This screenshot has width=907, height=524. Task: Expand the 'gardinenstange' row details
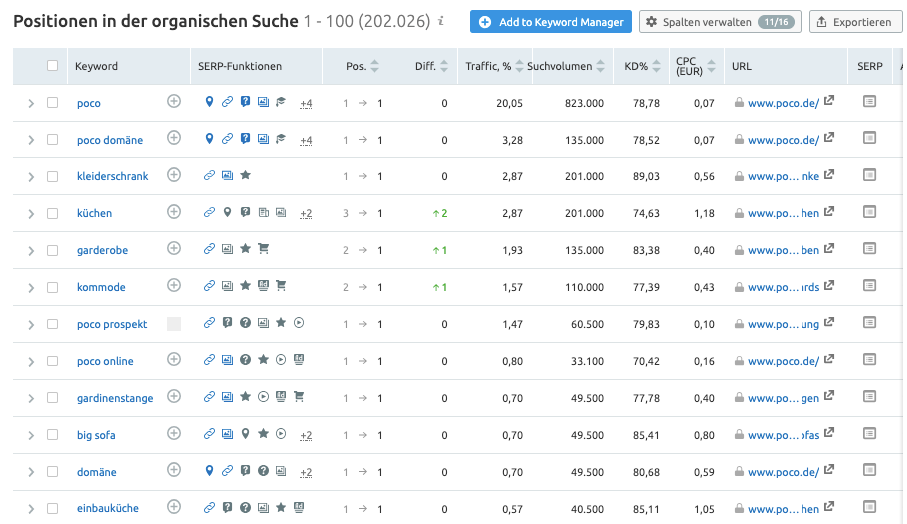click(x=31, y=398)
